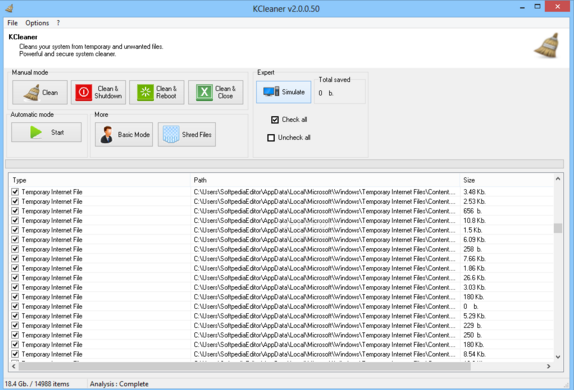Click the green play triangle icon
Viewport: 574px width, 390px height.
pos(36,132)
